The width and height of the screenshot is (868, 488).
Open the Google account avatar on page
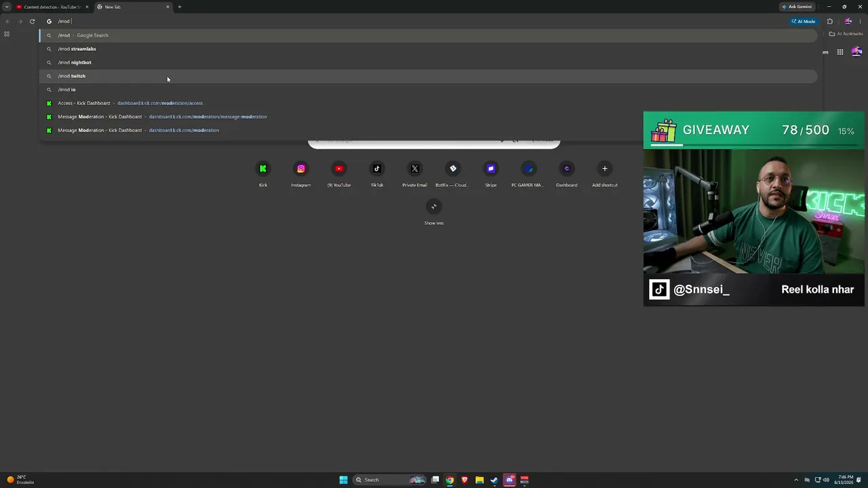click(x=856, y=52)
